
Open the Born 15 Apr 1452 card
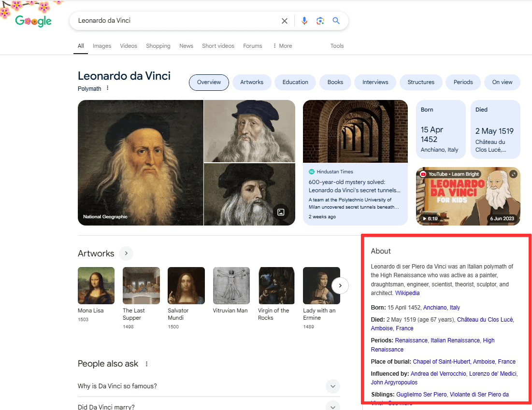click(x=441, y=129)
